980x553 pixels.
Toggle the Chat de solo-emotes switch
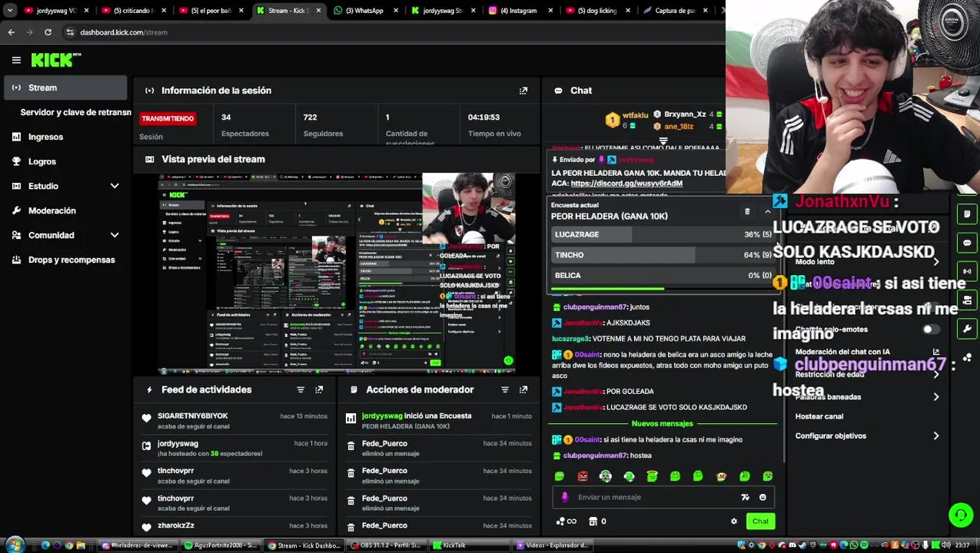930,329
